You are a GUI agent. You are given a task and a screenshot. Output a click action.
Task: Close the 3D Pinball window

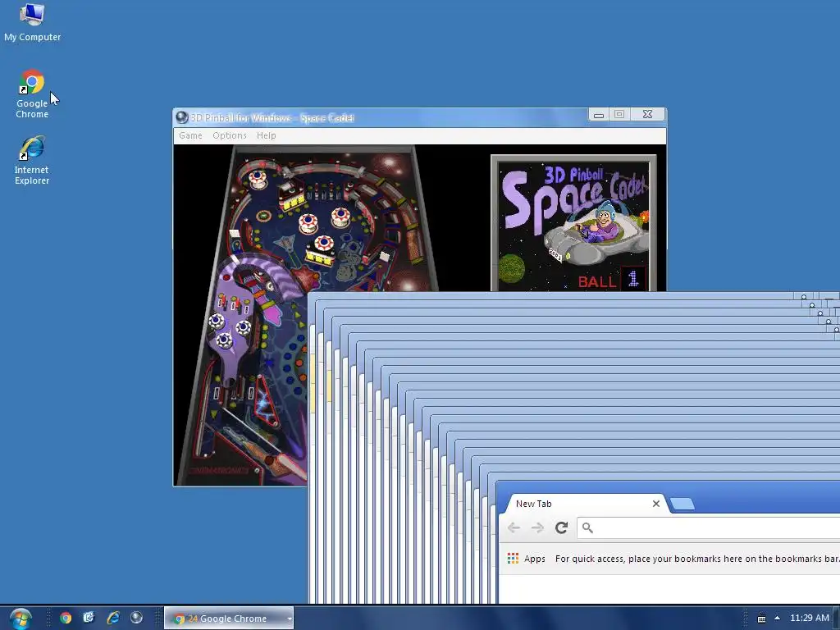pyautogui.click(x=648, y=114)
